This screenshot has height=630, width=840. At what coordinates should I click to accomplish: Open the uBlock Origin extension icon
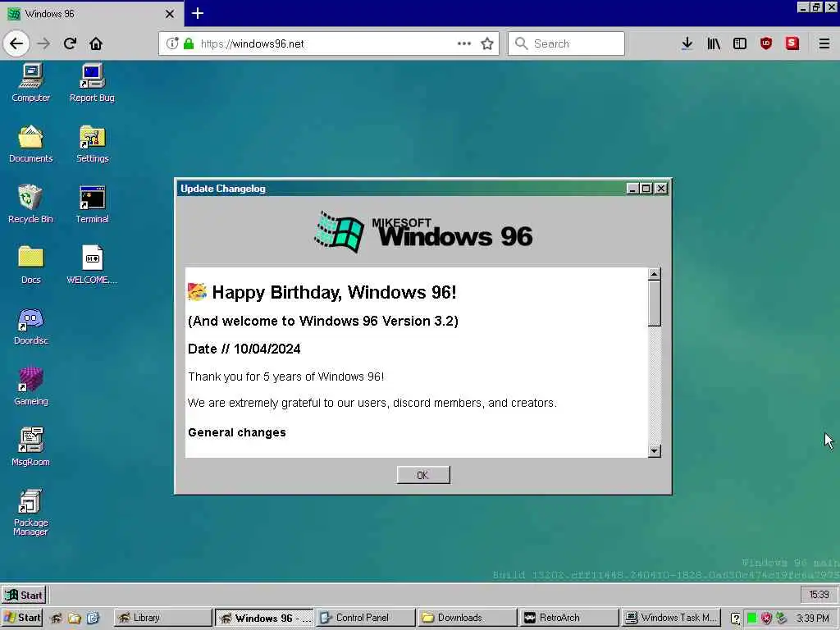766,43
